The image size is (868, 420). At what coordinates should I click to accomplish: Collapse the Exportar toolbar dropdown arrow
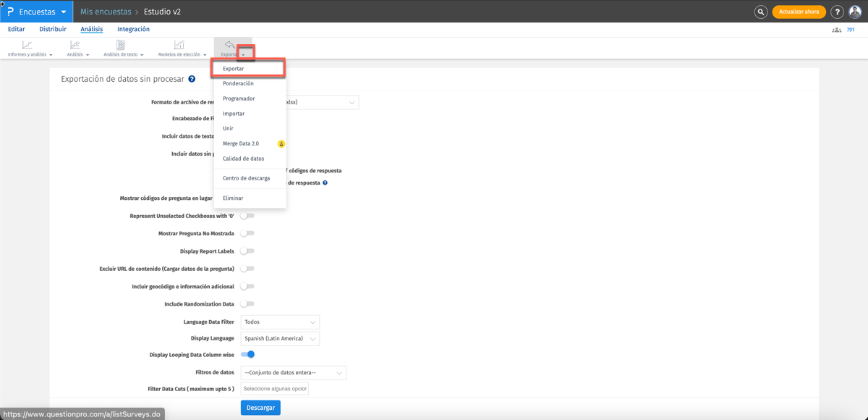(244, 55)
